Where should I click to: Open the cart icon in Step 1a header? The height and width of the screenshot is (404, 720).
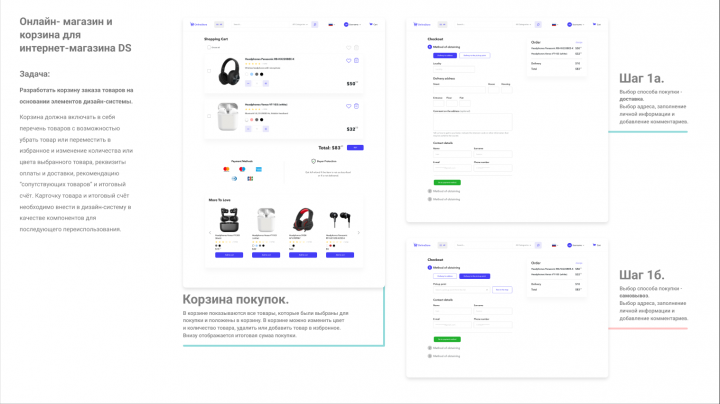point(596,24)
